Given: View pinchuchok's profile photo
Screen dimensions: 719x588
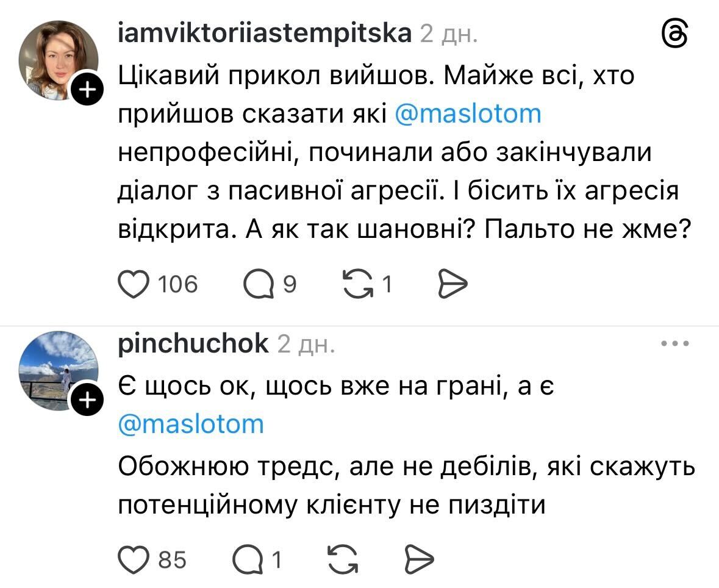Looking at the screenshot, I should click(58, 370).
